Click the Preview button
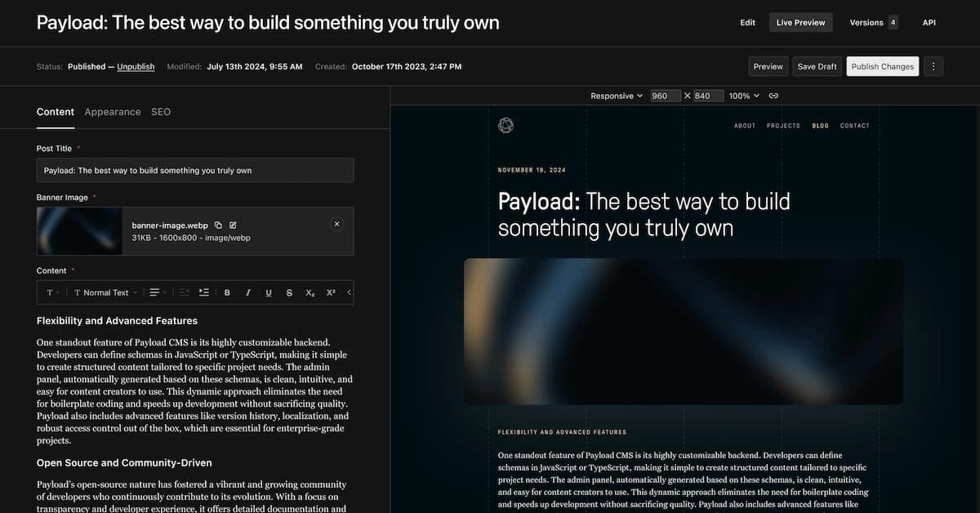980x513 pixels. click(x=768, y=66)
